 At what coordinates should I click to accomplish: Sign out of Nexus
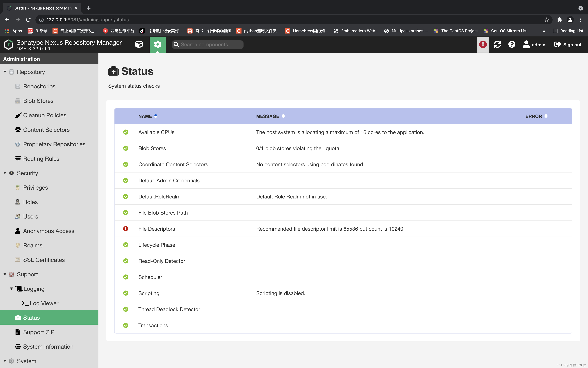click(568, 45)
